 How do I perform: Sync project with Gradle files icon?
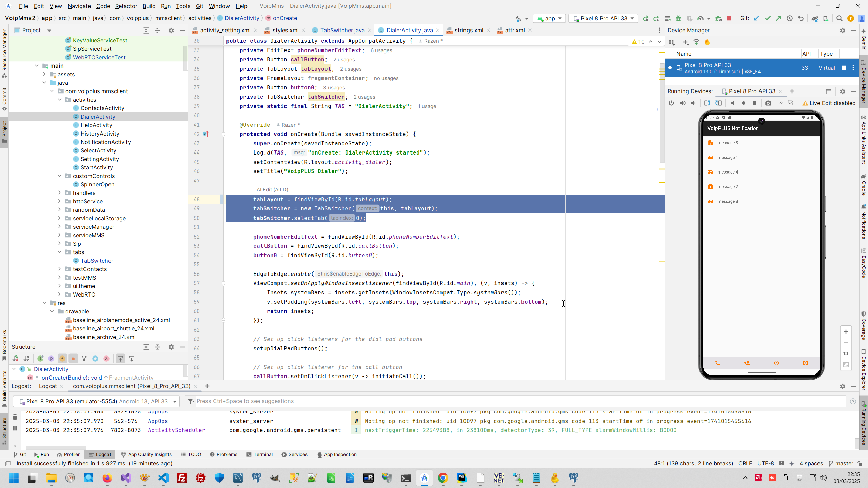click(x=814, y=18)
